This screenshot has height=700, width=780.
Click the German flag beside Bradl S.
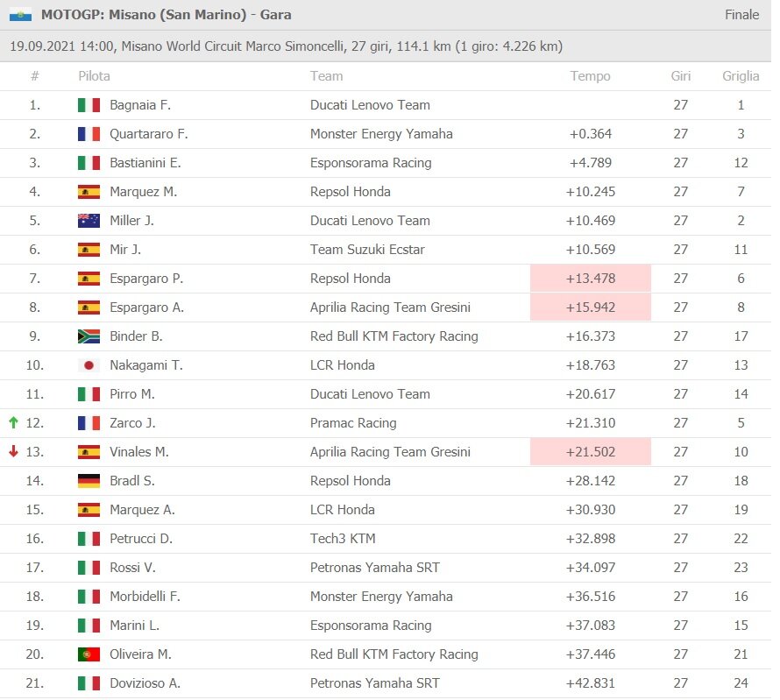pyautogui.click(x=89, y=481)
